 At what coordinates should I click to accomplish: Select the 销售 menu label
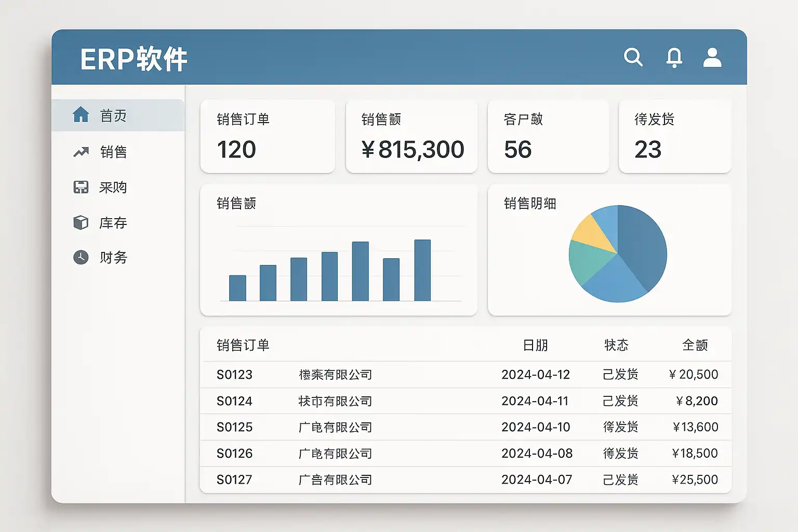(113, 152)
